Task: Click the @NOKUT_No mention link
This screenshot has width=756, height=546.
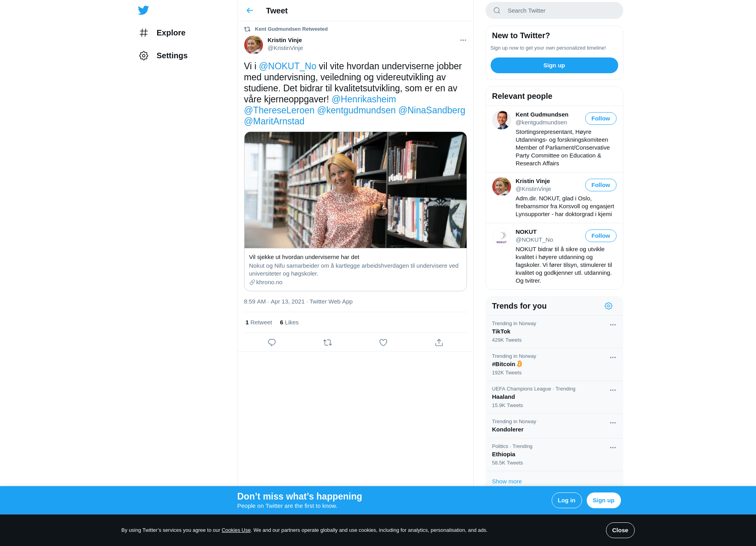Action: [287, 66]
